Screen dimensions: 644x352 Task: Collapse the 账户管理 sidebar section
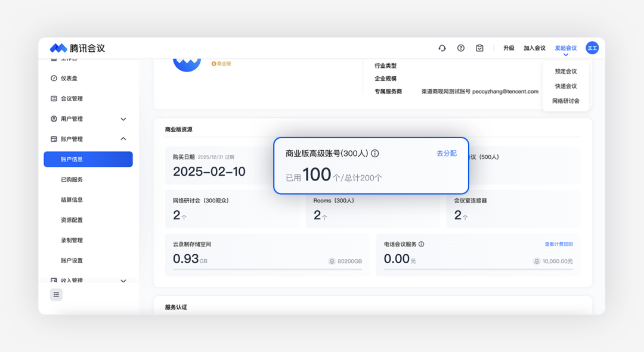(123, 139)
